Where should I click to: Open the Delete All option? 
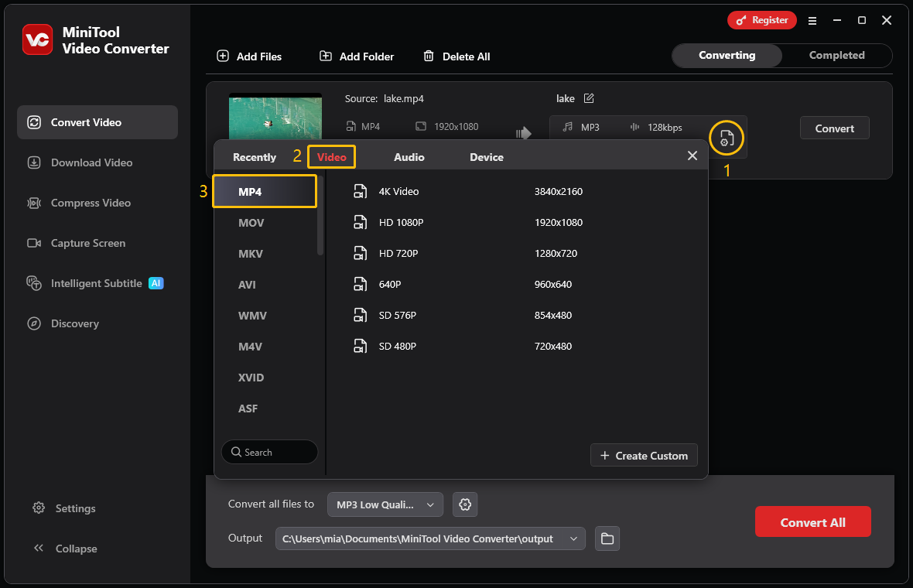(456, 56)
